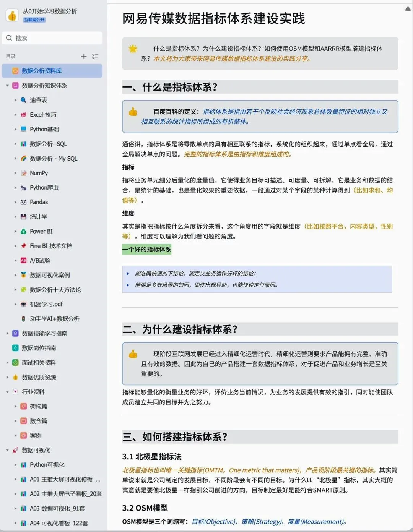413x532 pixels.
Task: Click the bold 指标 label
Action: tap(128, 167)
